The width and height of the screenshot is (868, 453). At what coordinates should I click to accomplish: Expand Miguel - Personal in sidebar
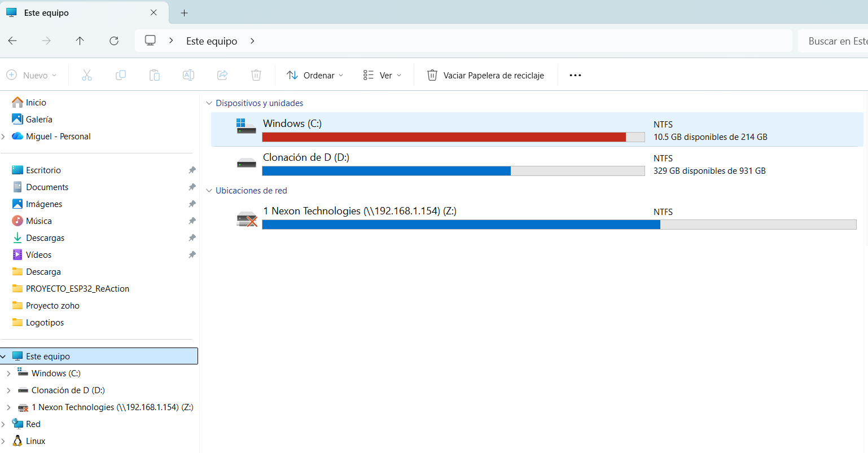click(x=4, y=137)
